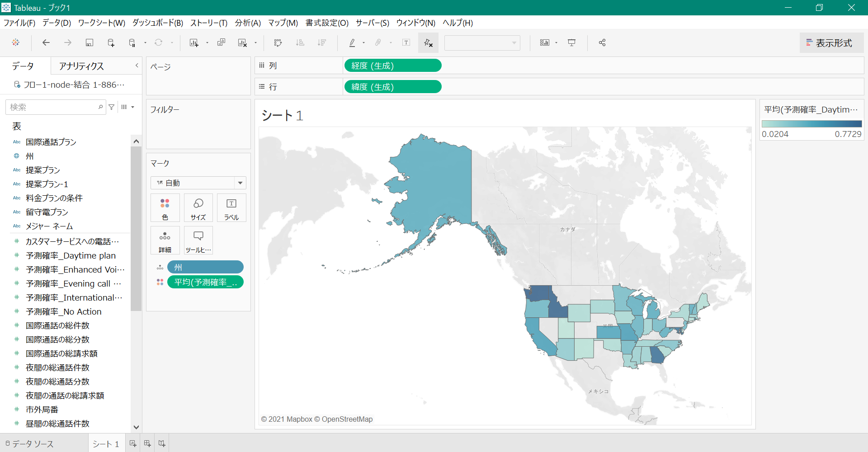Click the 検索 field in the data pane
Viewport: 868px width, 452px height.
point(52,107)
